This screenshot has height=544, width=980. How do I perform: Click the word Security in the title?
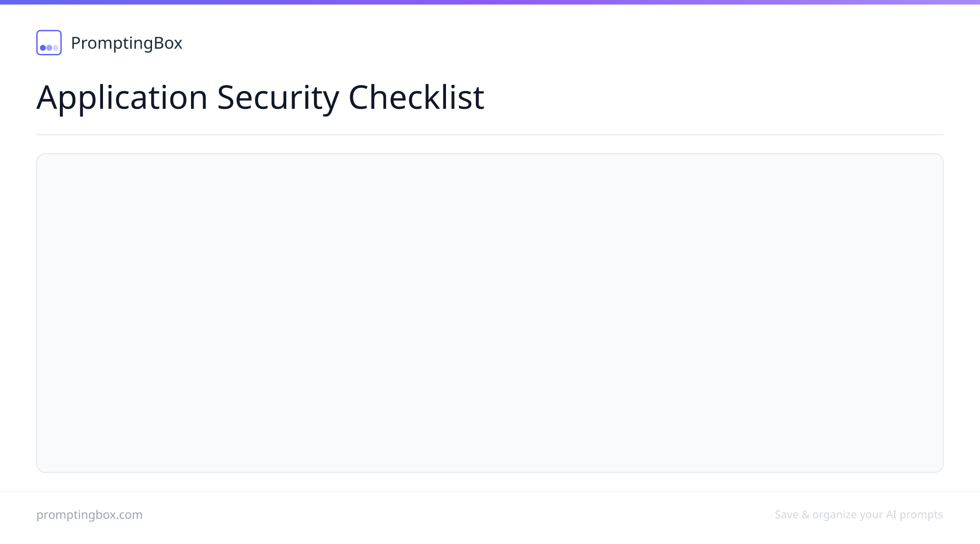click(x=278, y=97)
